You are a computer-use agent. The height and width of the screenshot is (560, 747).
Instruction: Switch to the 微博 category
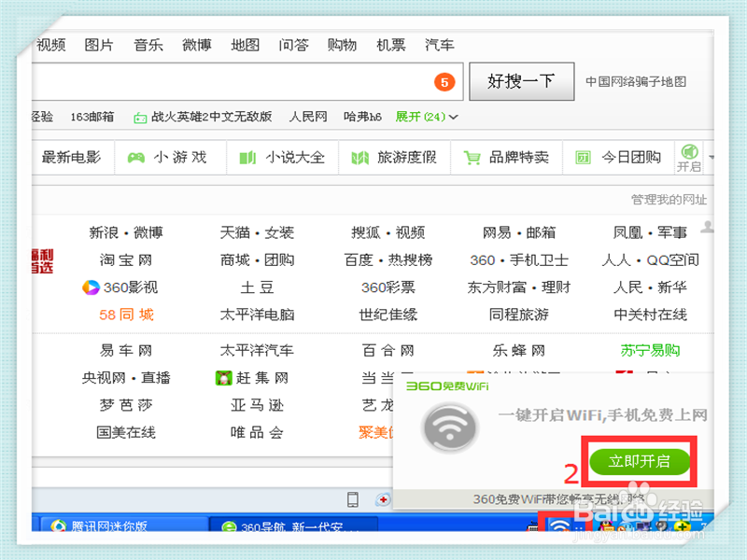pyautogui.click(x=197, y=45)
